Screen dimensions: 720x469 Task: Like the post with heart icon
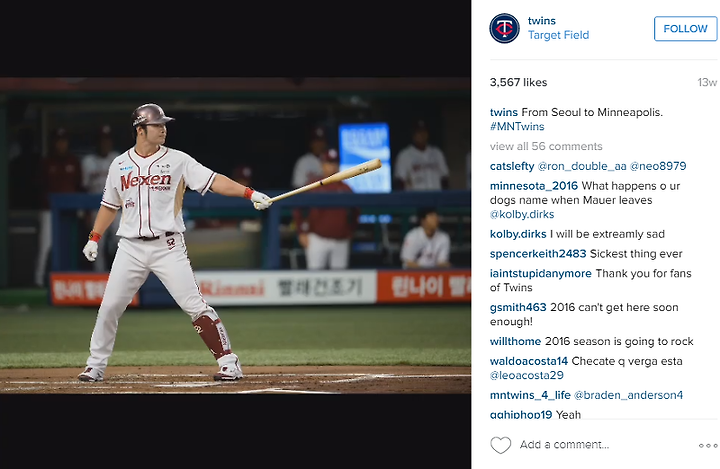pos(501,445)
